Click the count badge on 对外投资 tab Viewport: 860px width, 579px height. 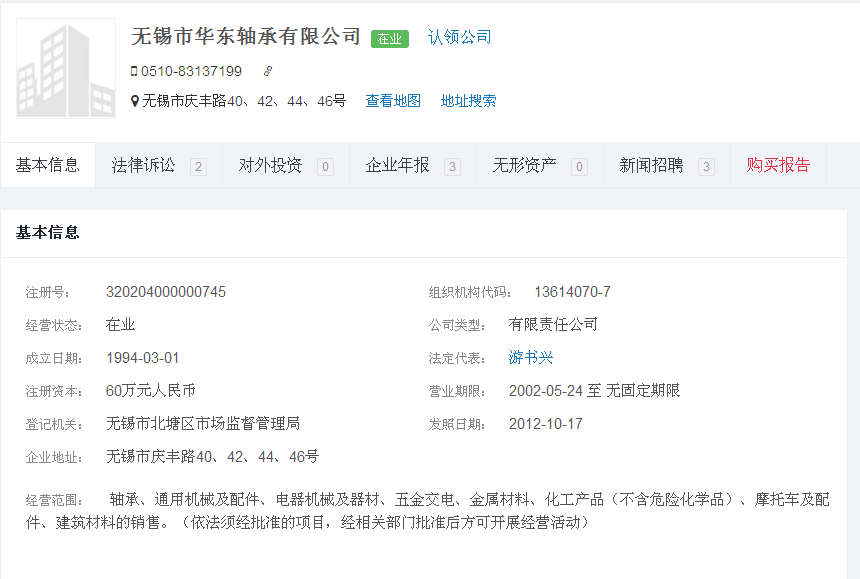[325, 167]
